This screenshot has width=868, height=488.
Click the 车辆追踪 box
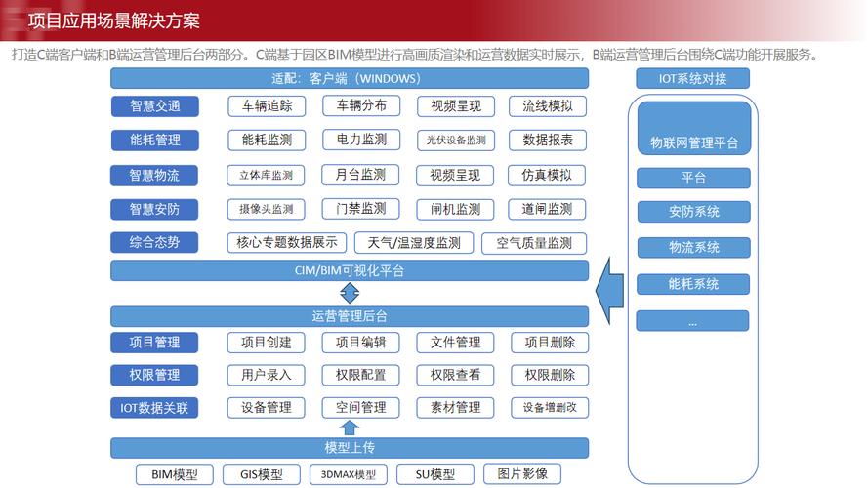point(267,105)
